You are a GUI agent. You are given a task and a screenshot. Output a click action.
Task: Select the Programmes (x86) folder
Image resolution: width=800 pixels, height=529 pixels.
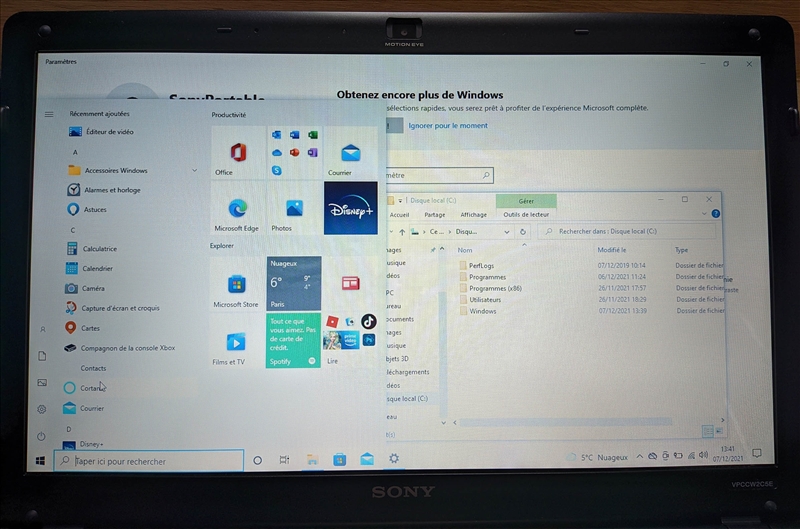[x=491, y=288]
